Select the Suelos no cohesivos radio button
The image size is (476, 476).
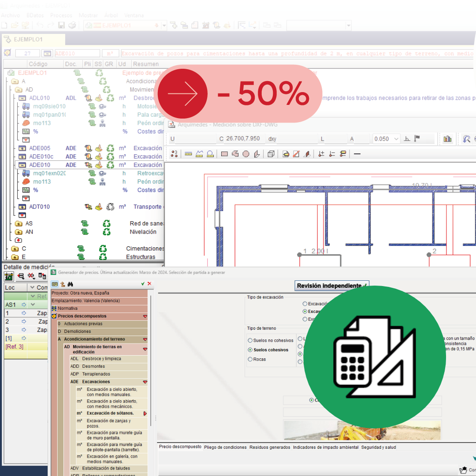pyautogui.click(x=250, y=341)
